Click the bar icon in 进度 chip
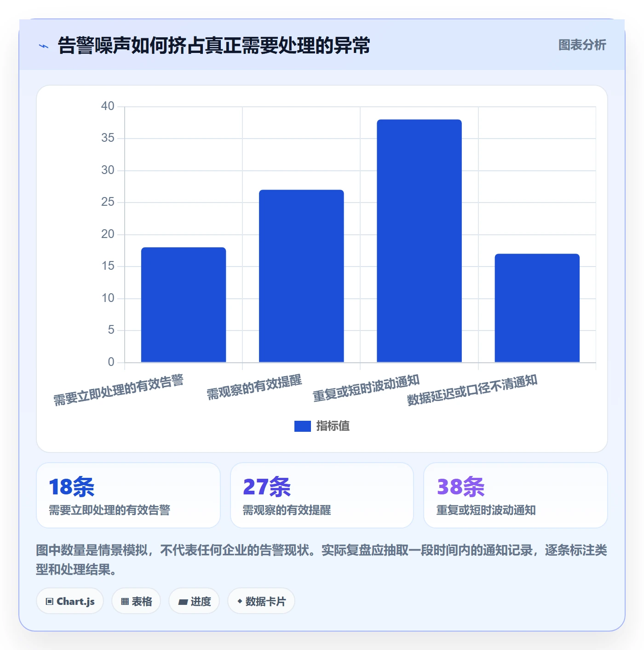The image size is (644, 650). (183, 602)
